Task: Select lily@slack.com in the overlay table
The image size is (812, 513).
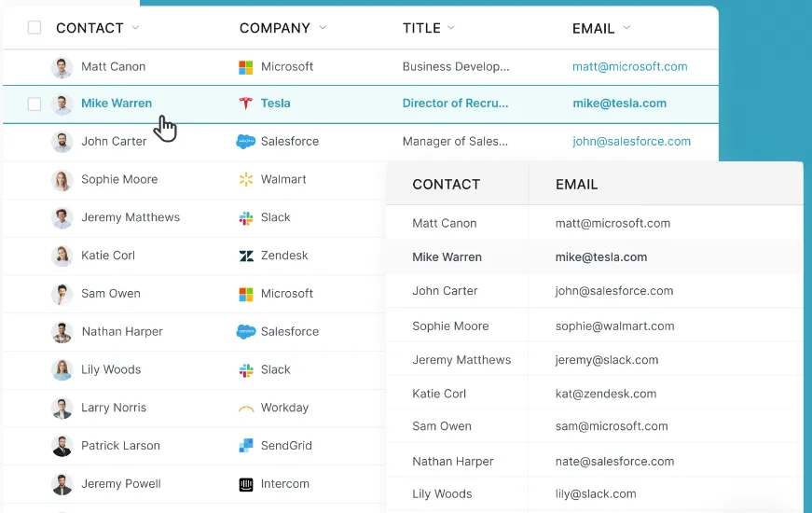Action: (x=596, y=493)
